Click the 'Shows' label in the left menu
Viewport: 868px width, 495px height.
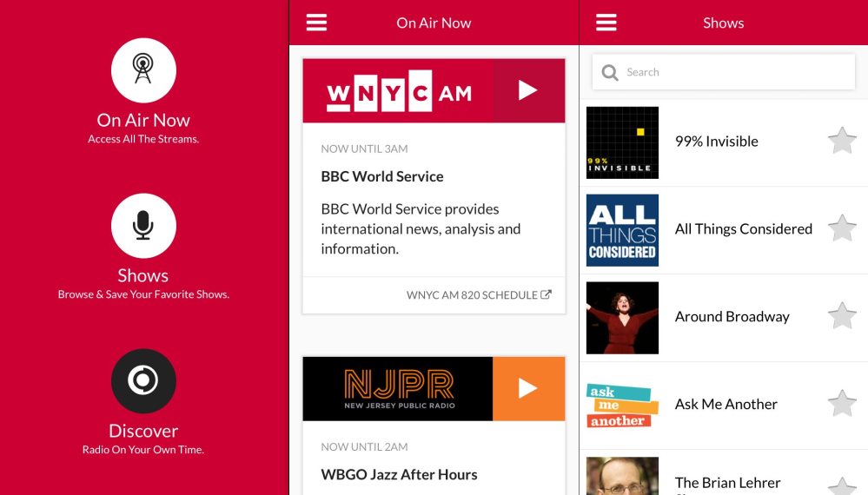142,275
